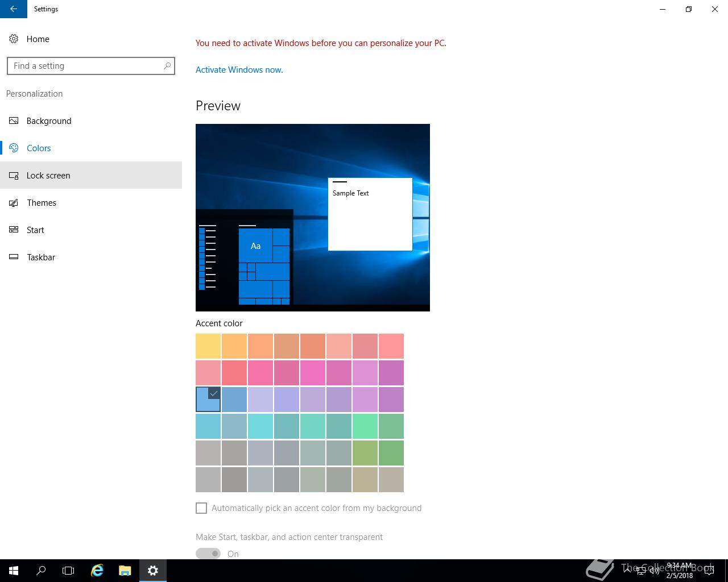Click the Themes brush icon
This screenshot has height=582, width=728.
click(14, 202)
